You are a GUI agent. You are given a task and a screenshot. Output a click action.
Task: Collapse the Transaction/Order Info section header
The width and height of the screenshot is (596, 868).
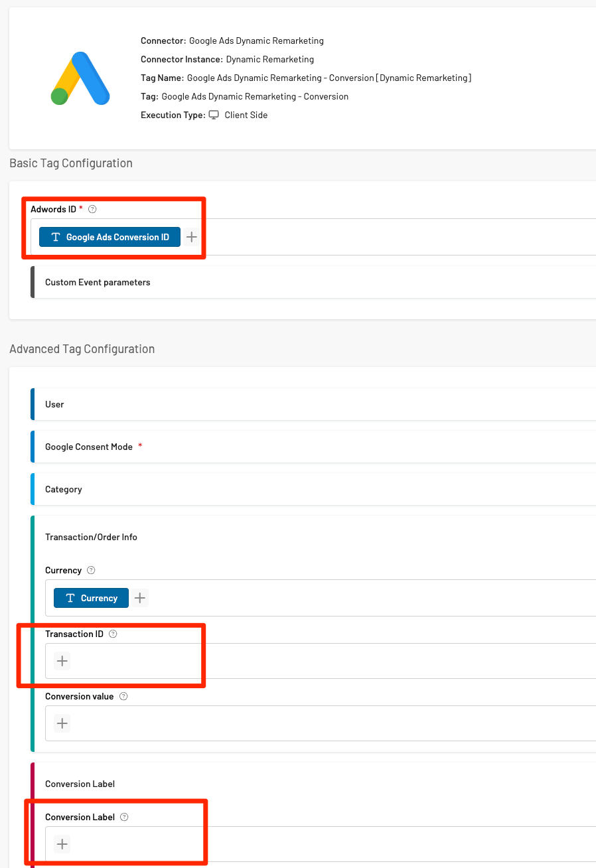(91, 537)
